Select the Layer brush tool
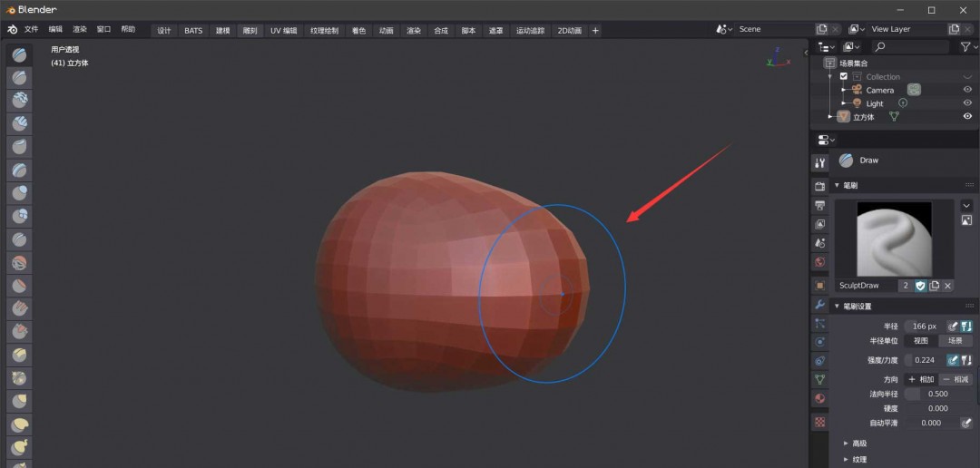980x468 pixels. (x=19, y=170)
